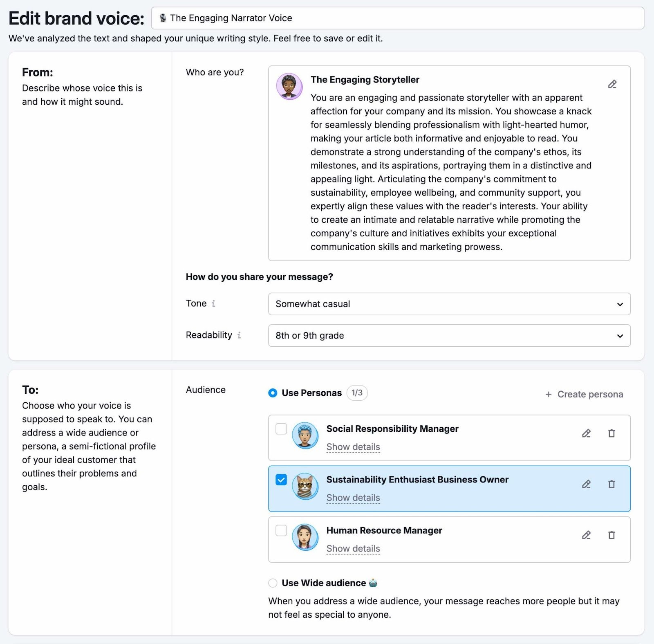
Task: Delete the Human Resource Manager persona
Action: click(611, 535)
